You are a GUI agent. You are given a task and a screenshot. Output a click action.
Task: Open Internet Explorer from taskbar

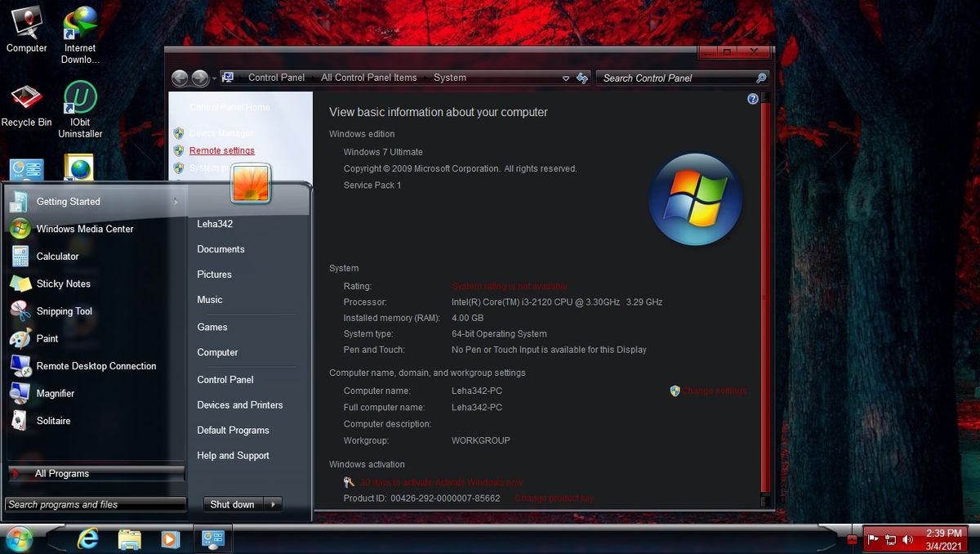pos(87,538)
